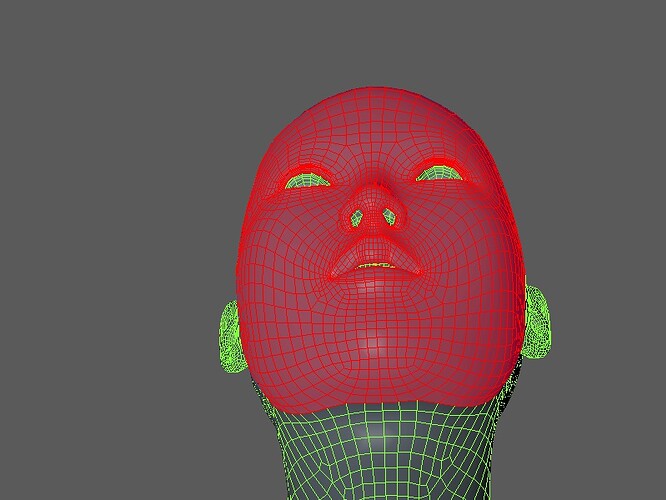Click the green right eye opening
666x500 pixels.
440,173
